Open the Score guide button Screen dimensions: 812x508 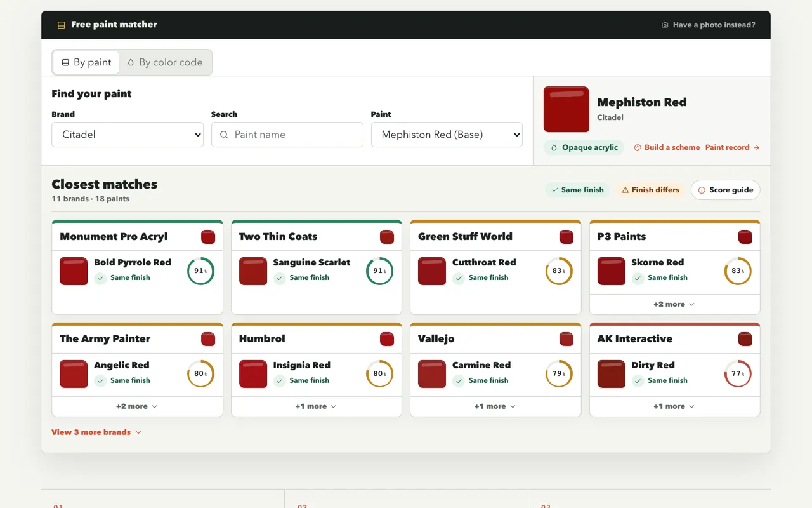pyautogui.click(x=726, y=190)
